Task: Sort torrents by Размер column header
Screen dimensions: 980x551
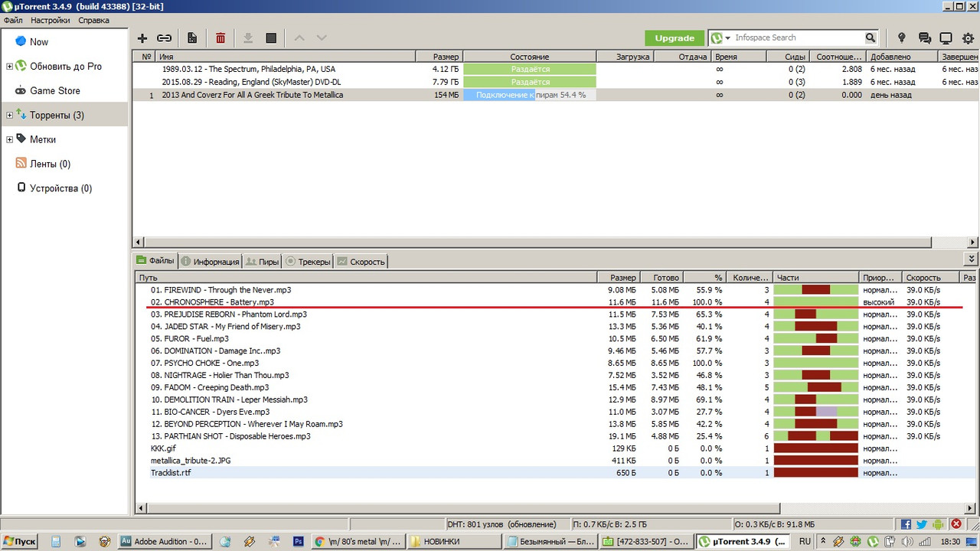Action: (x=439, y=57)
